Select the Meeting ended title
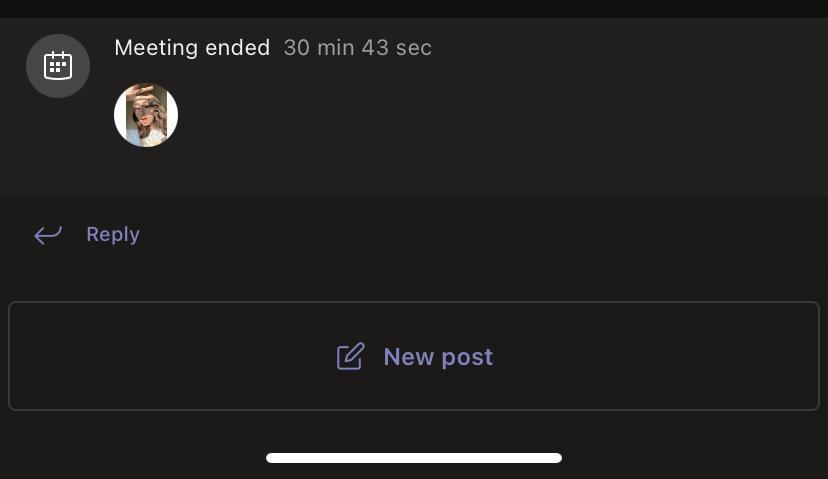The width and height of the screenshot is (828, 479). [x=192, y=47]
